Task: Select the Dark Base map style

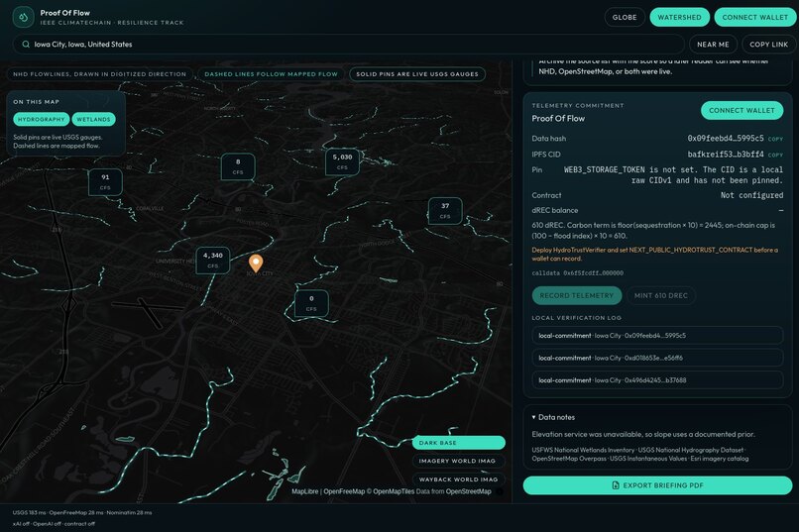Action: pyautogui.click(x=459, y=443)
